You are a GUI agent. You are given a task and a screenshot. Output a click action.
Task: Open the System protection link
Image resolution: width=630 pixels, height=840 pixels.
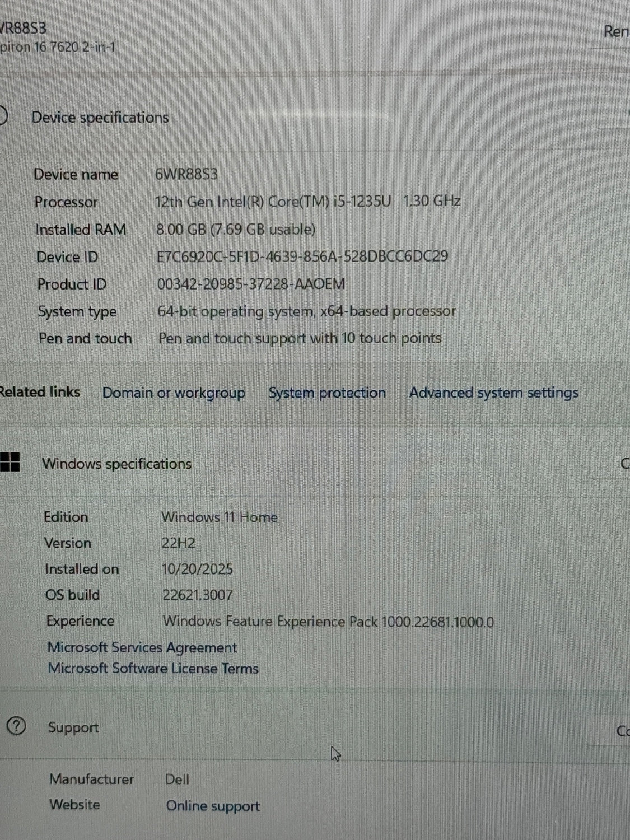327,393
